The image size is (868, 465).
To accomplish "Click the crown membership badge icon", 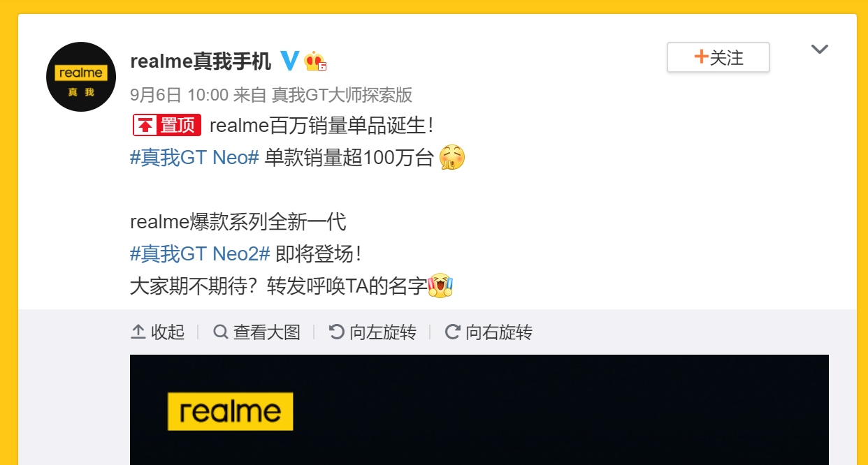I will point(315,61).
